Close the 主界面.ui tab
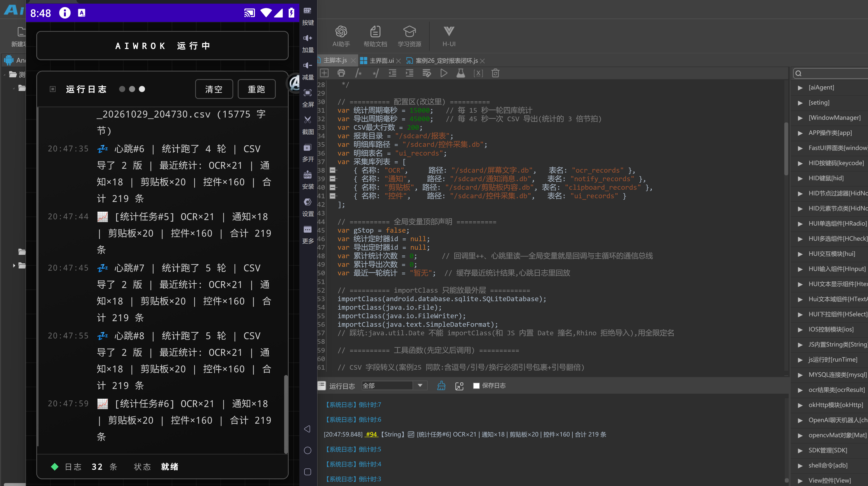This screenshot has width=868, height=486. click(x=398, y=61)
